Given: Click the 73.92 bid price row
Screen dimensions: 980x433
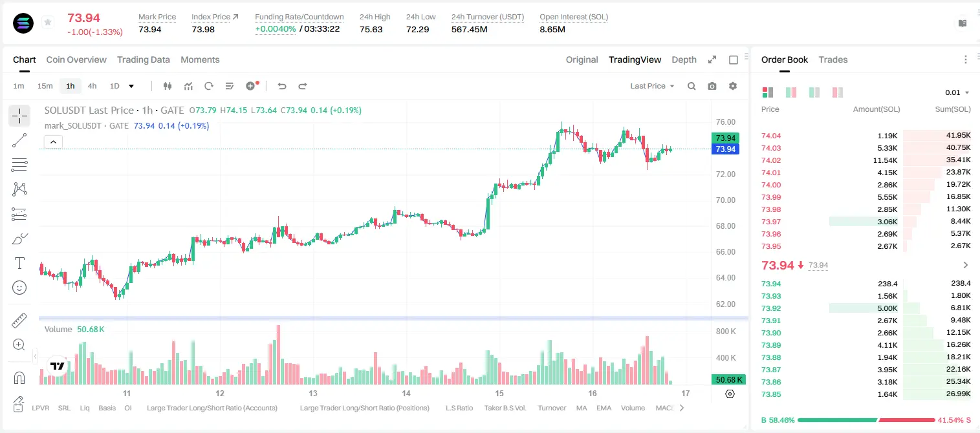Looking at the screenshot, I should pyautogui.click(x=866, y=308).
